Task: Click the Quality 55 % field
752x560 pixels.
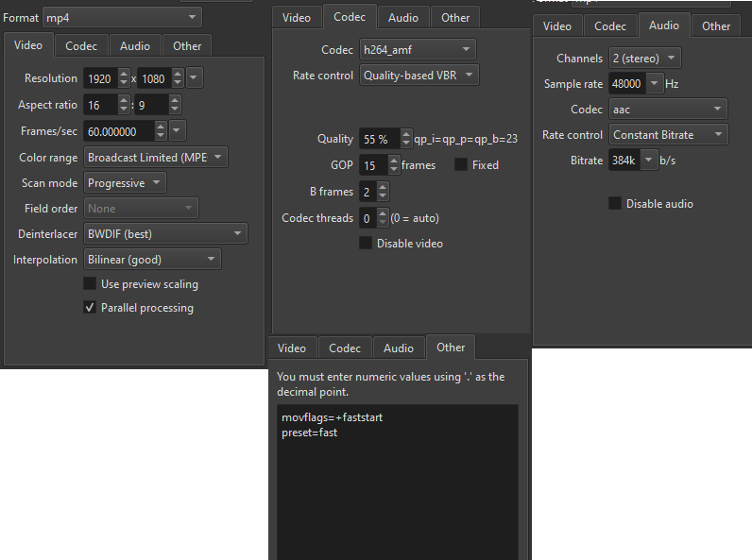Action: coord(380,139)
